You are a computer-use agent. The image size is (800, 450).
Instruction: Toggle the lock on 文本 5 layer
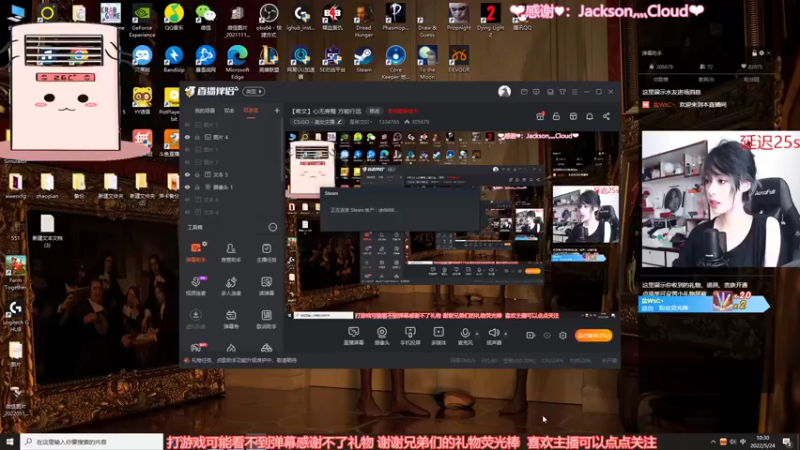[197, 174]
